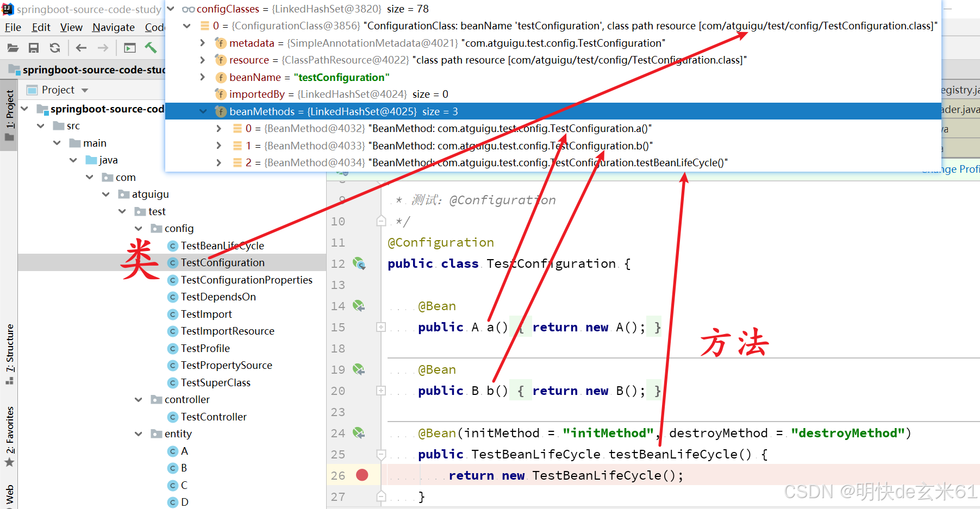Screen dimensions: 980x509
Task: Click the Back navigation arrow
Action: point(82,48)
